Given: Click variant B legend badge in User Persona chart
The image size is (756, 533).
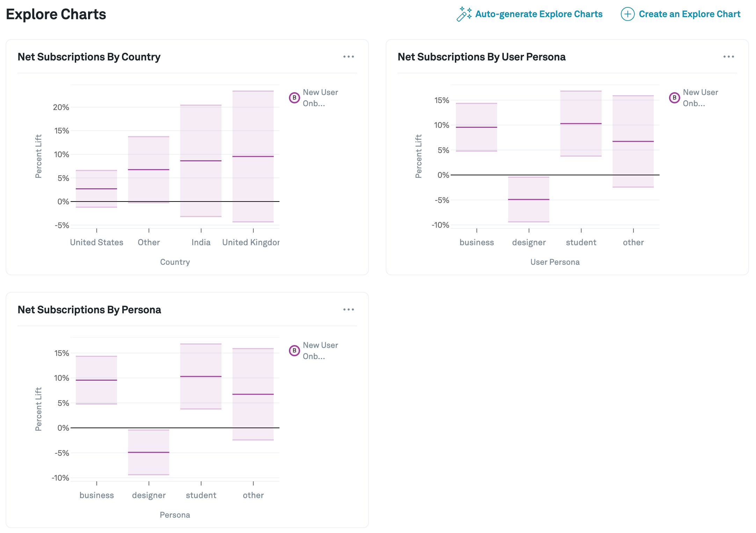Looking at the screenshot, I should pos(675,98).
